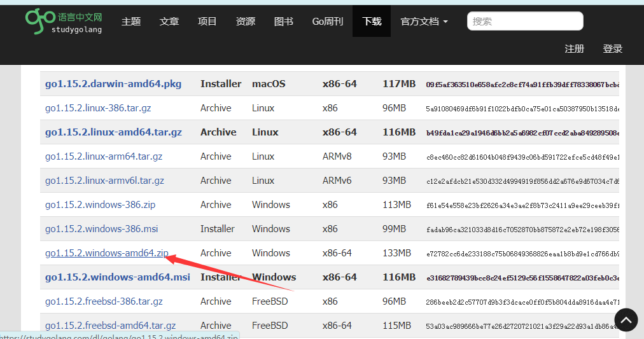Click 115MB size in freebsd-amd64 row
644x339 pixels.
tap(396, 326)
